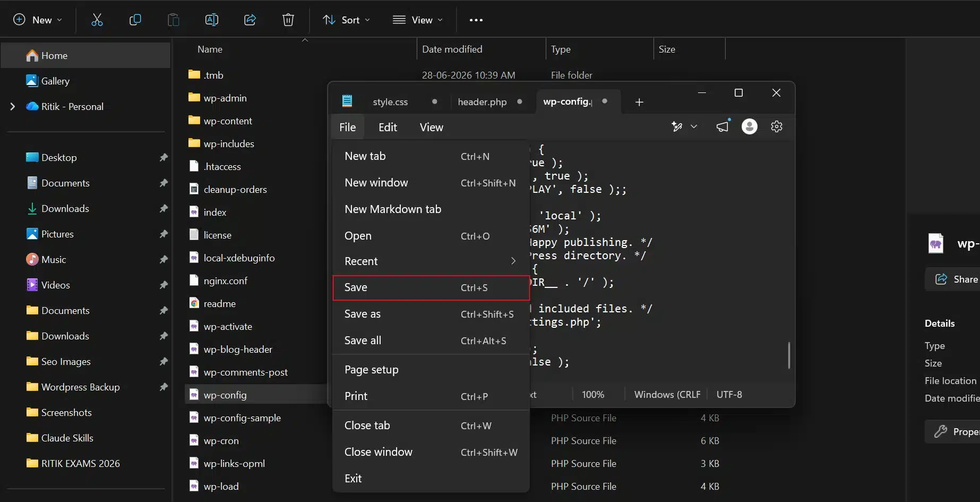Switch to the header.php tab
980x502 pixels.
tap(482, 102)
